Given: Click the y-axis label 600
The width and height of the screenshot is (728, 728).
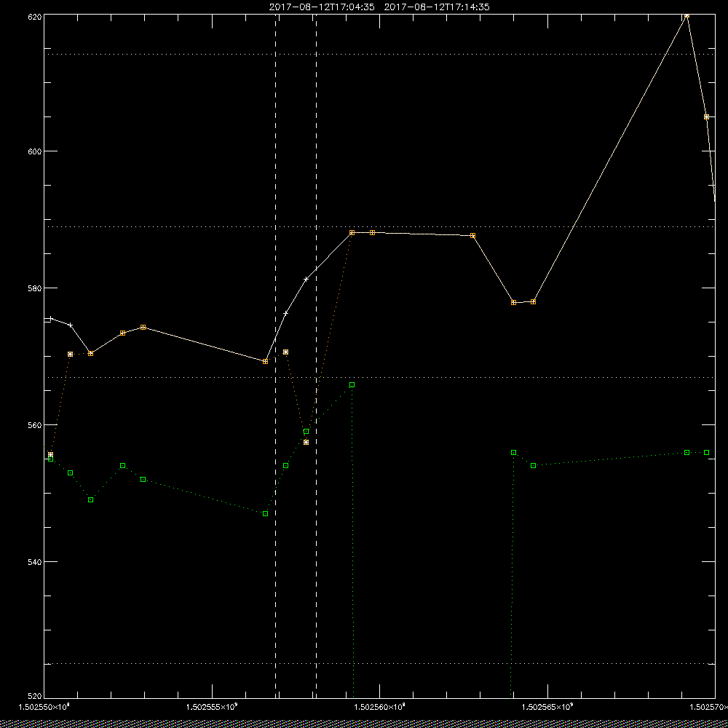Looking at the screenshot, I should 35,151.
